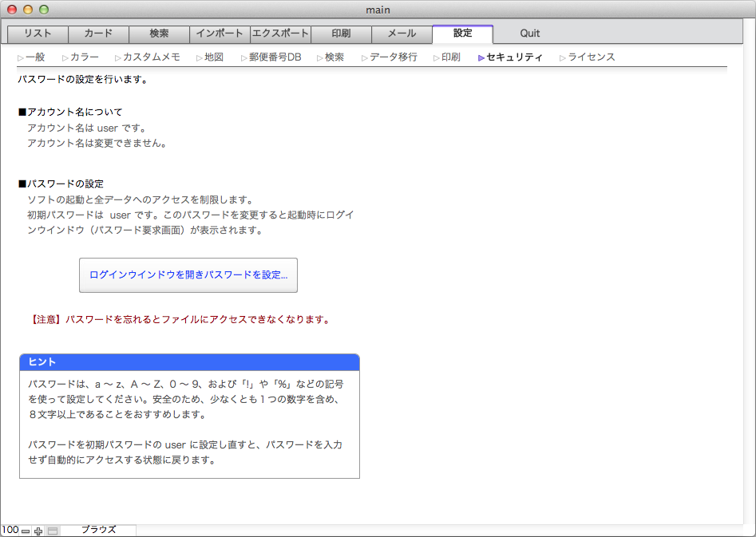Open the メール tab

pyautogui.click(x=402, y=34)
